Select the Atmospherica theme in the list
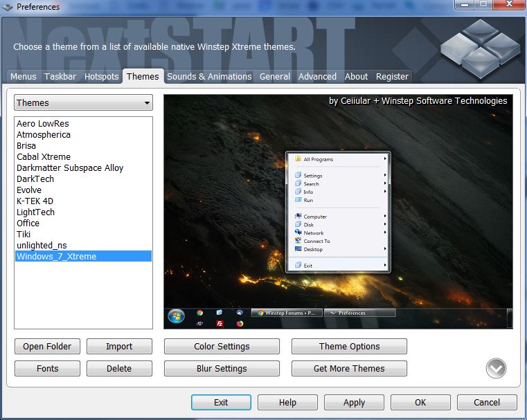 (44, 135)
